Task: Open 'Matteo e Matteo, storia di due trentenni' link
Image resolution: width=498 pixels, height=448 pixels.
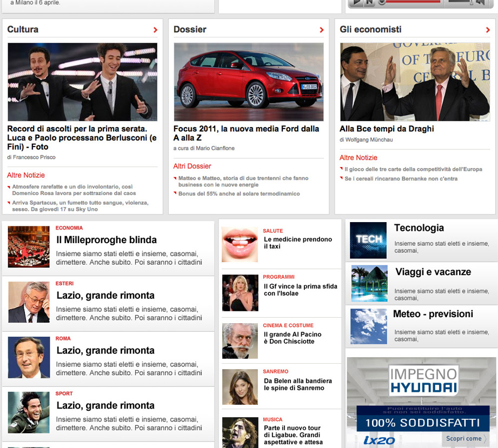Action: [x=243, y=181]
